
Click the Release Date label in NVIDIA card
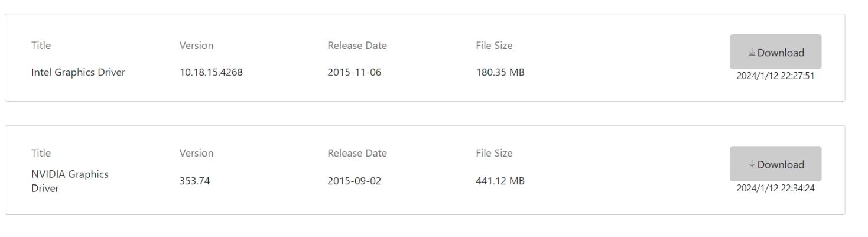tap(357, 153)
